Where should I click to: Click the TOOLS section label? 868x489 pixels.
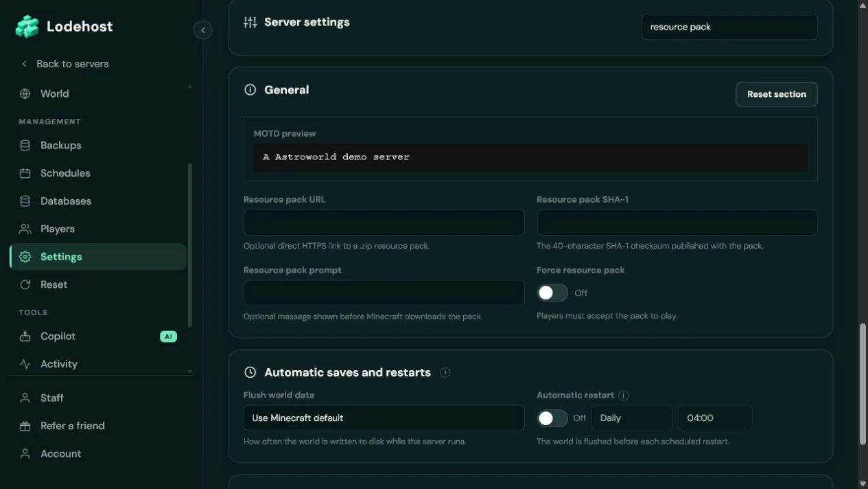click(x=33, y=312)
